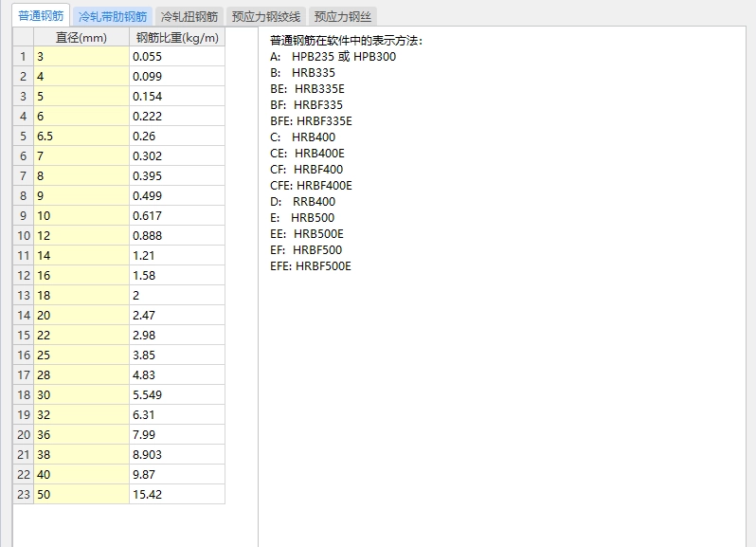The image size is (756, 547).
Task: Open the 预应力钢绞线 tab
Action: pyautogui.click(x=265, y=17)
